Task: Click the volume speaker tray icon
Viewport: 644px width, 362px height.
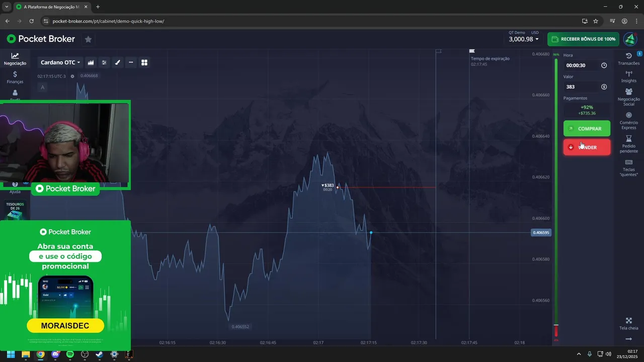Action: [x=608, y=354]
